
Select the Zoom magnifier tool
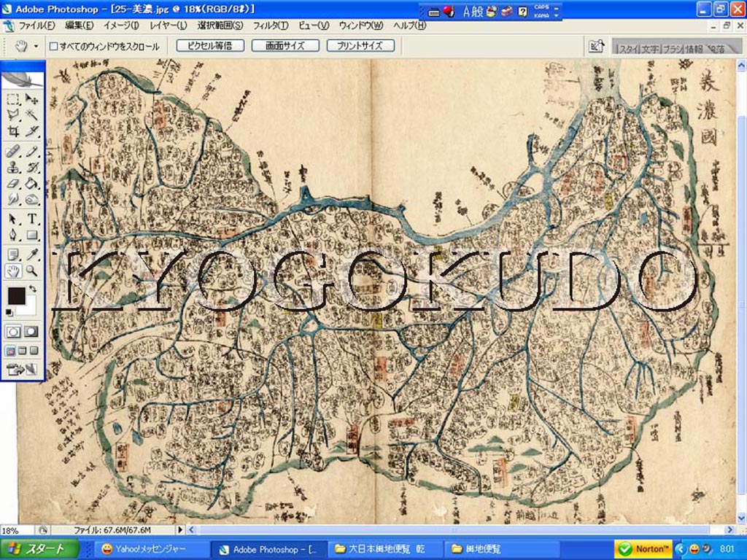click(31, 271)
